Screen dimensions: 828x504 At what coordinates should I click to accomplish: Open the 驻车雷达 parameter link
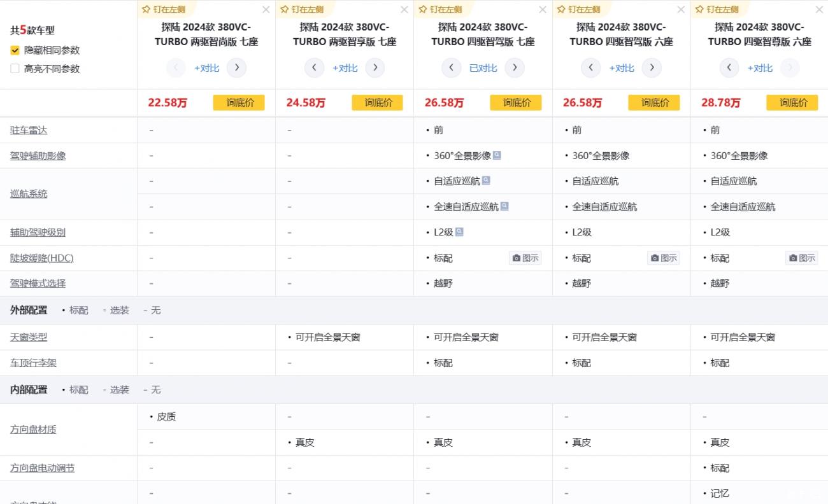pyautogui.click(x=29, y=130)
